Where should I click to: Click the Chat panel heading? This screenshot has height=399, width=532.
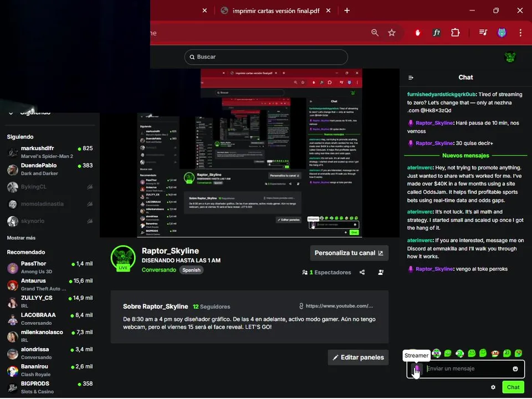(x=465, y=78)
